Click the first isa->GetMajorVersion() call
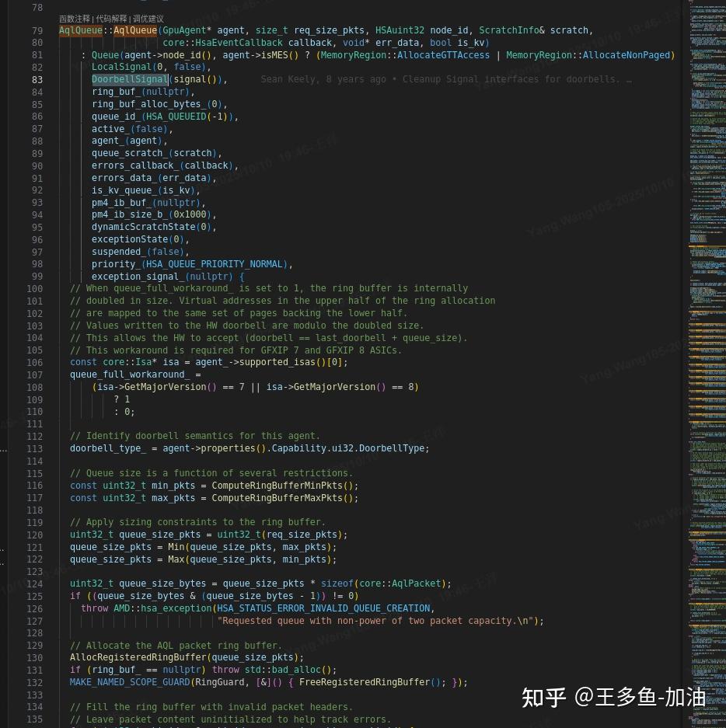726x728 pixels. [157, 387]
